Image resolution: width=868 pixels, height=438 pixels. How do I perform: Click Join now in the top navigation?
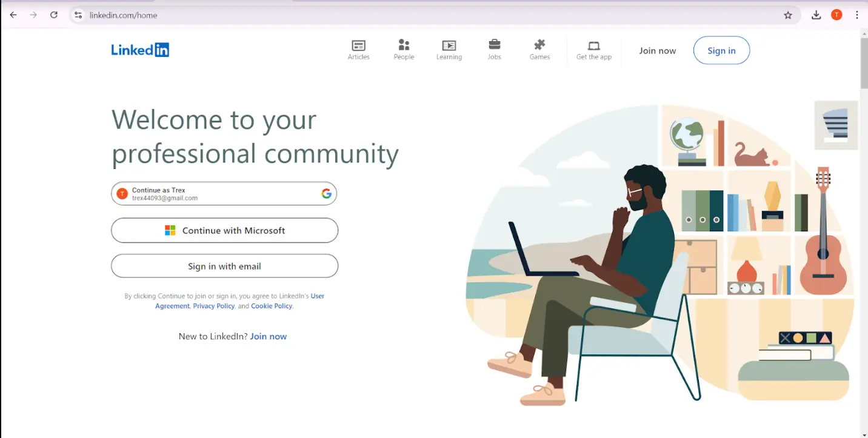coord(657,50)
